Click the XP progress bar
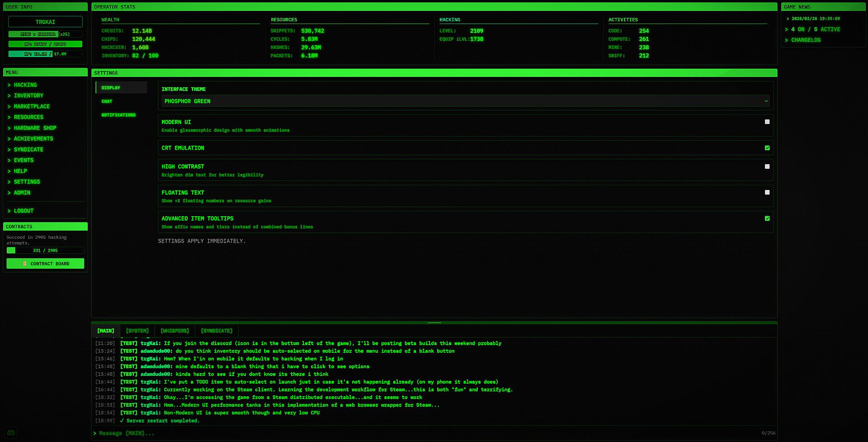This screenshot has width=868, height=442. coord(45,54)
